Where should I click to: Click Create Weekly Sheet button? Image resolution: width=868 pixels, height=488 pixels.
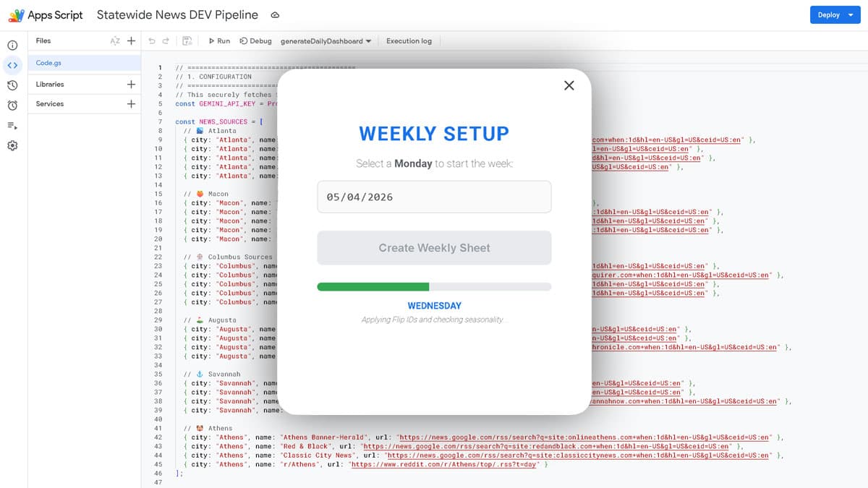(x=434, y=248)
